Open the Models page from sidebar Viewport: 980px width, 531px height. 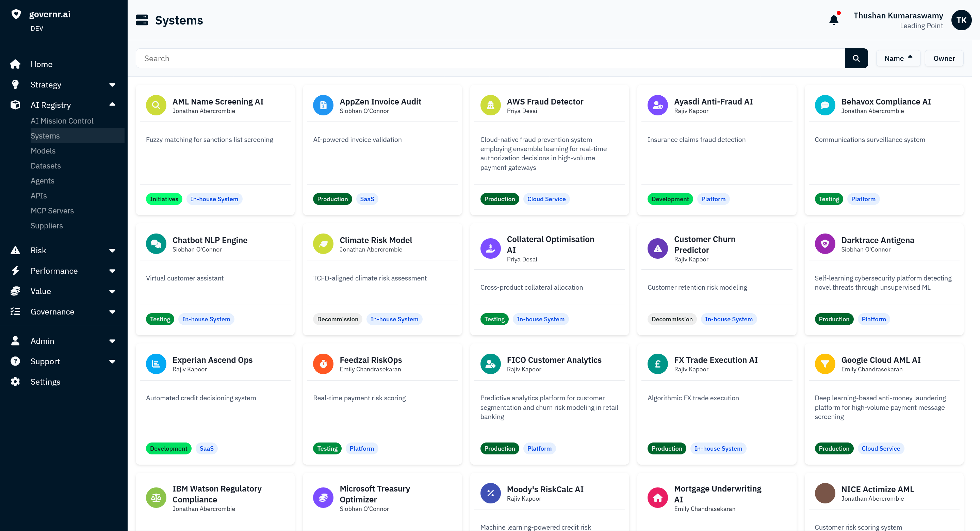43,151
